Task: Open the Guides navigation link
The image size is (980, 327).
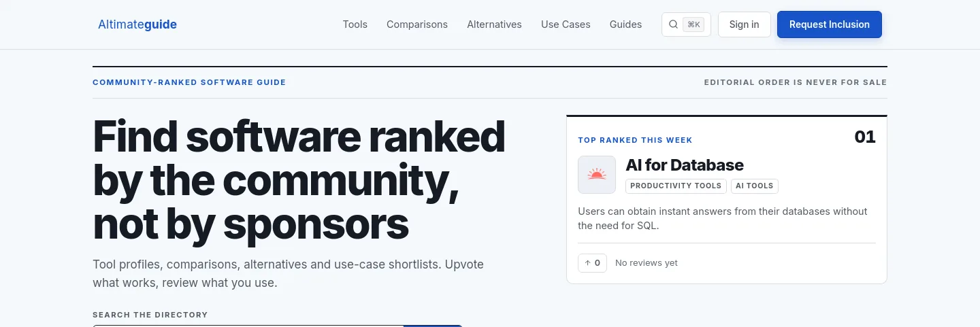Action: tap(625, 24)
